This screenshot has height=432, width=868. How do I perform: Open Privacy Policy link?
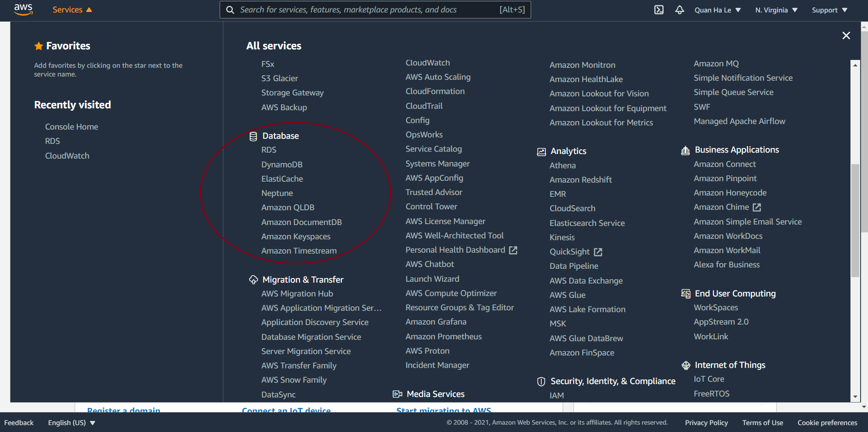pyautogui.click(x=706, y=423)
